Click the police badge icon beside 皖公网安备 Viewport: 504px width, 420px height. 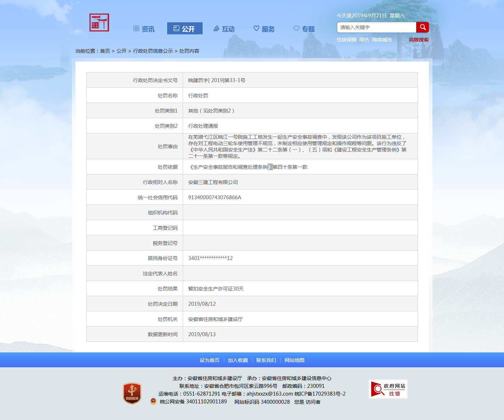click(153, 401)
